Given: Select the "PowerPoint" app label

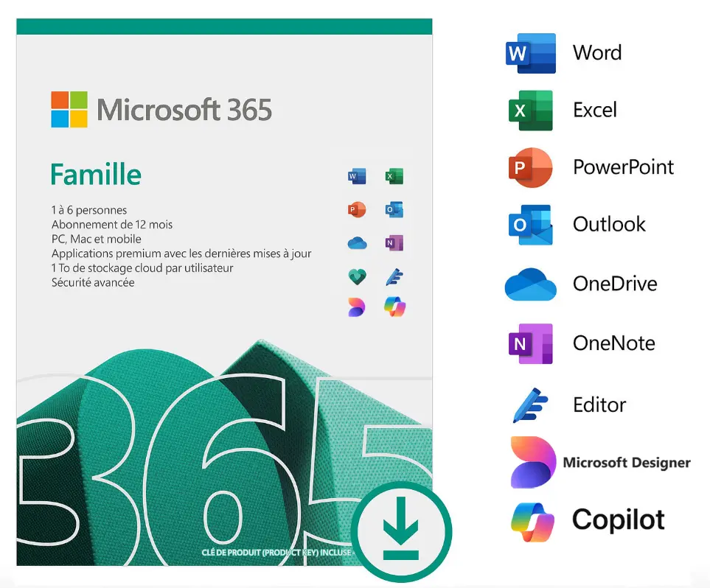Looking at the screenshot, I should click(624, 167).
